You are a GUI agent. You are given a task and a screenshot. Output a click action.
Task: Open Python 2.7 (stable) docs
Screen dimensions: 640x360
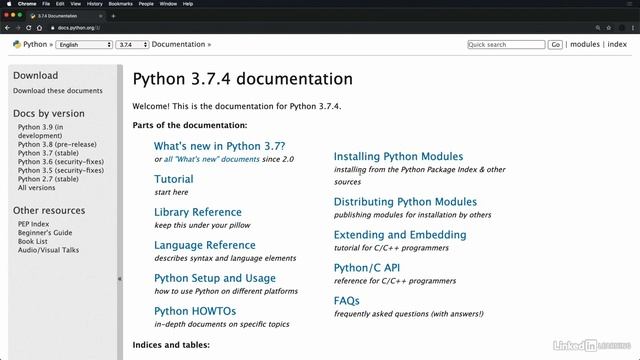point(48,179)
